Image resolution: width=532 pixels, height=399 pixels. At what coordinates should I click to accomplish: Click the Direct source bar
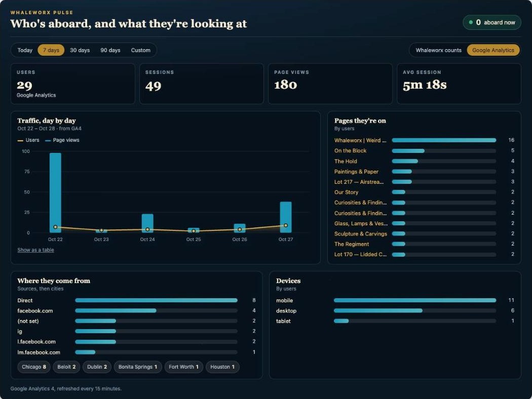point(156,300)
